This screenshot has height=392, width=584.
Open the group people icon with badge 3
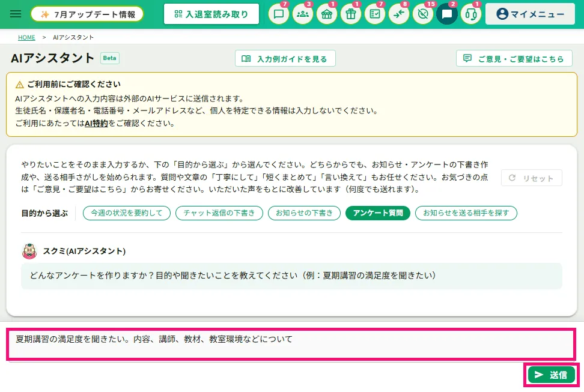tap(302, 14)
